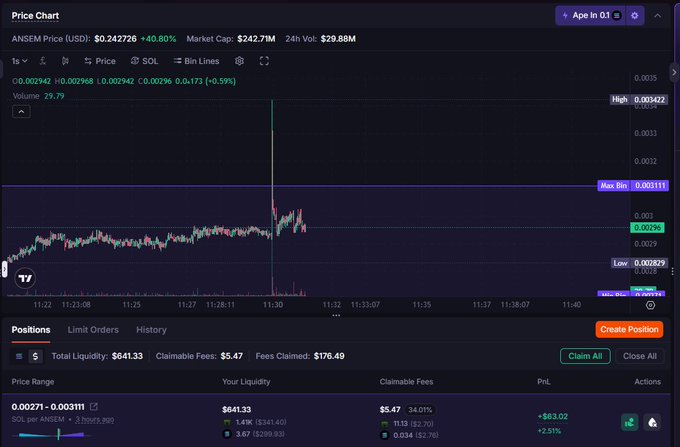
Task: Click the 24h Vol value $29.88M
Action: pos(338,39)
